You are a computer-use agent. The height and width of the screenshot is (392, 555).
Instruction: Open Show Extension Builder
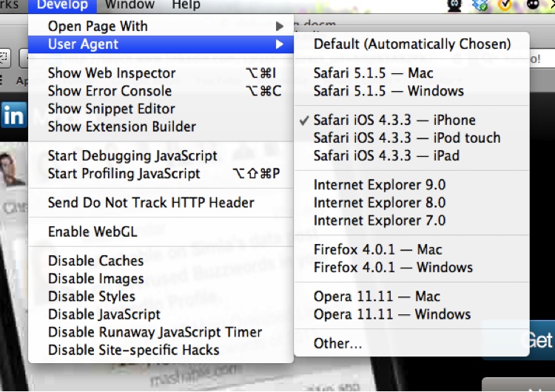pyautogui.click(x=161, y=126)
